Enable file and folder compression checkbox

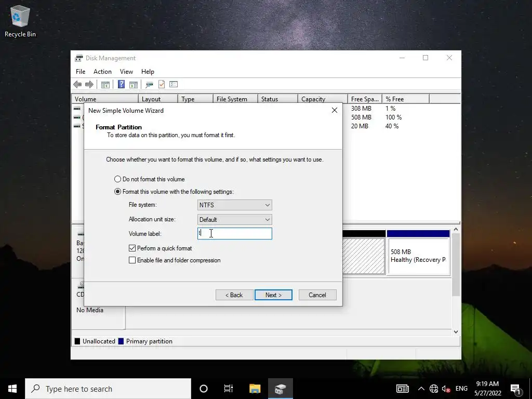[x=132, y=260]
